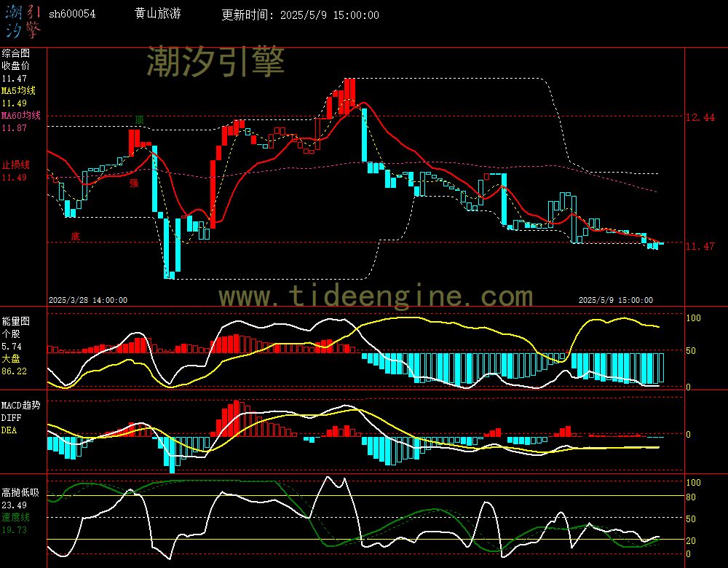Click the 100 axis value in 能量图 panel
The image size is (728, 568).
[x=693, y=318]
